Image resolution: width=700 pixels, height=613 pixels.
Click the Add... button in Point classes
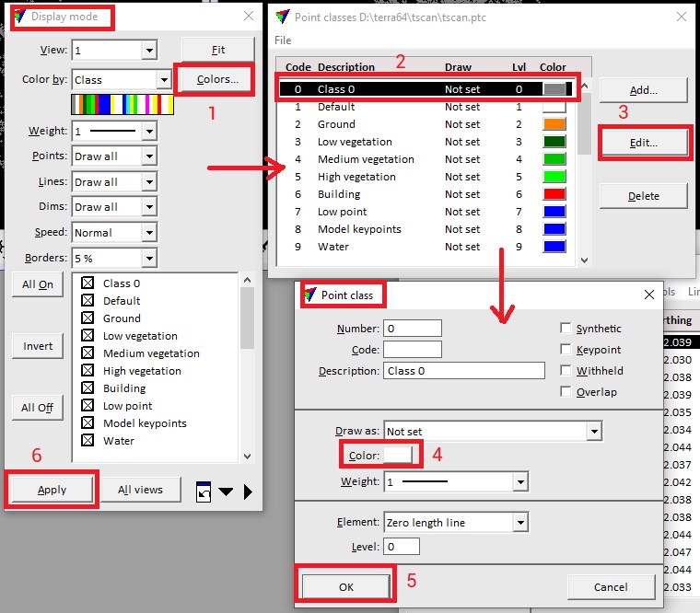pos(643,90)
